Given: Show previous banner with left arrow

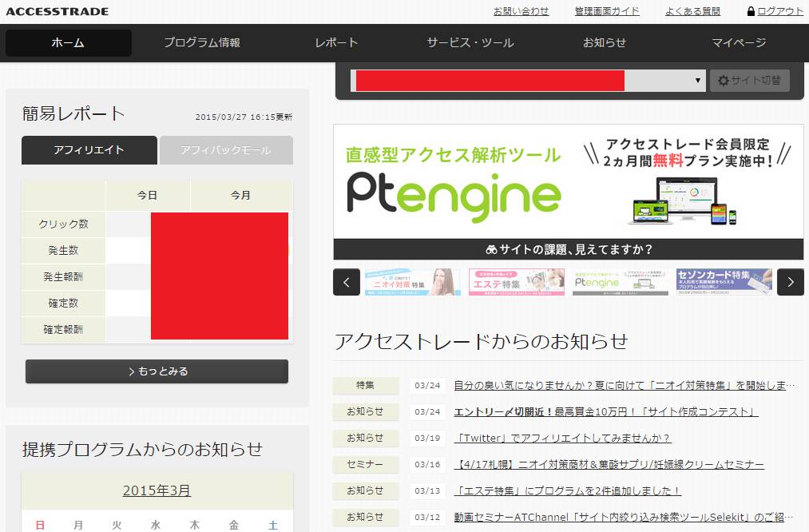Looking at the screenshot, I should click(x=347, y=282).
